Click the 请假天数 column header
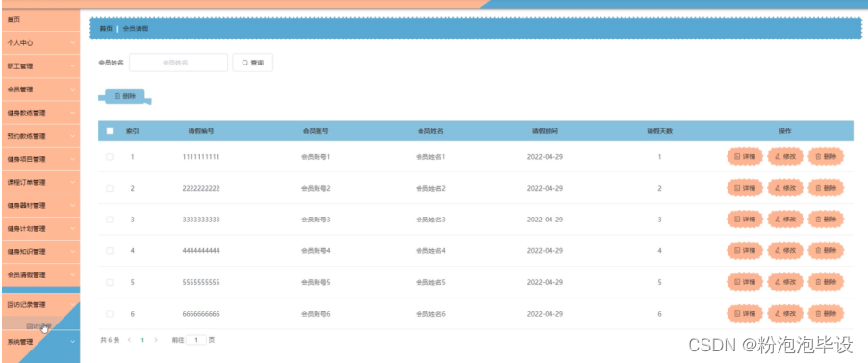The image size is (868, 363). click(x=659, y=131)
